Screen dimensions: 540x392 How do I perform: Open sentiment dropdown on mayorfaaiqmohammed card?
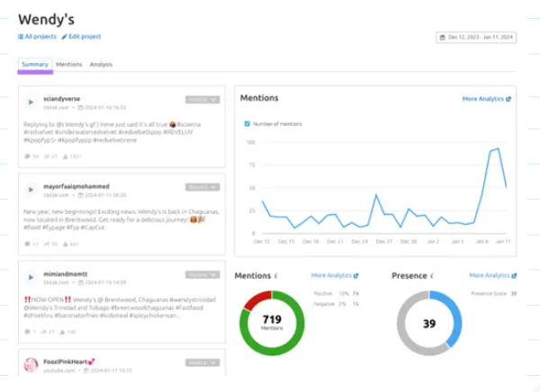202,187
